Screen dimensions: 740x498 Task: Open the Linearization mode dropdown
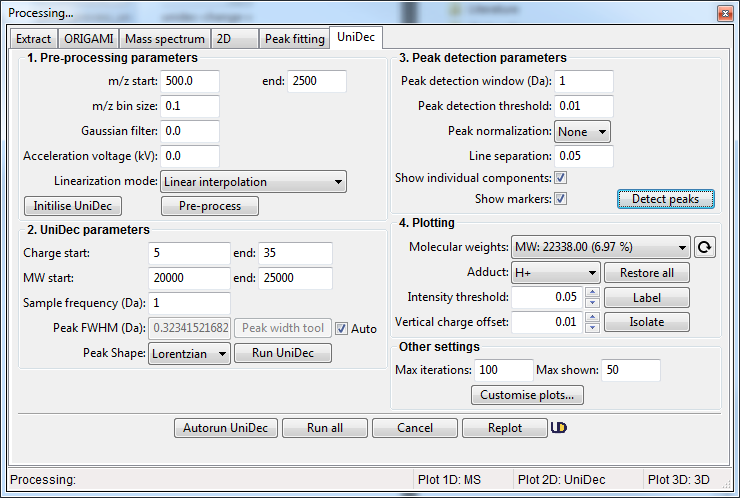coord(253,182)
